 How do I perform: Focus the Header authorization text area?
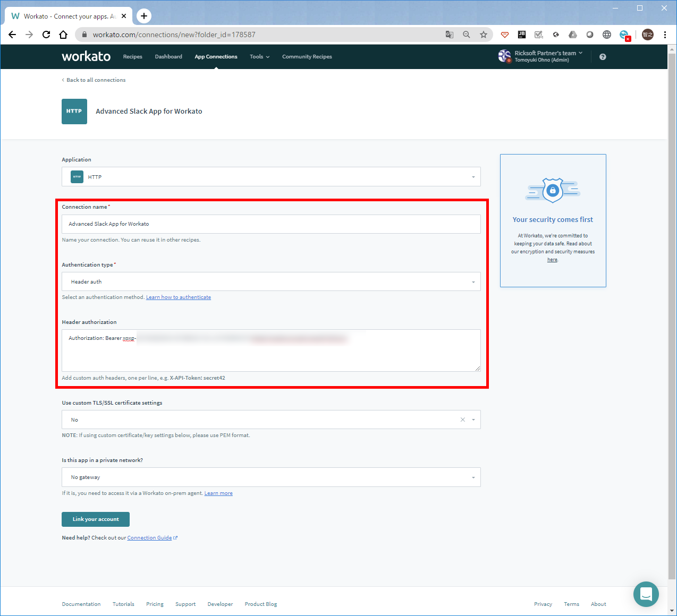[x=271, y=350]
